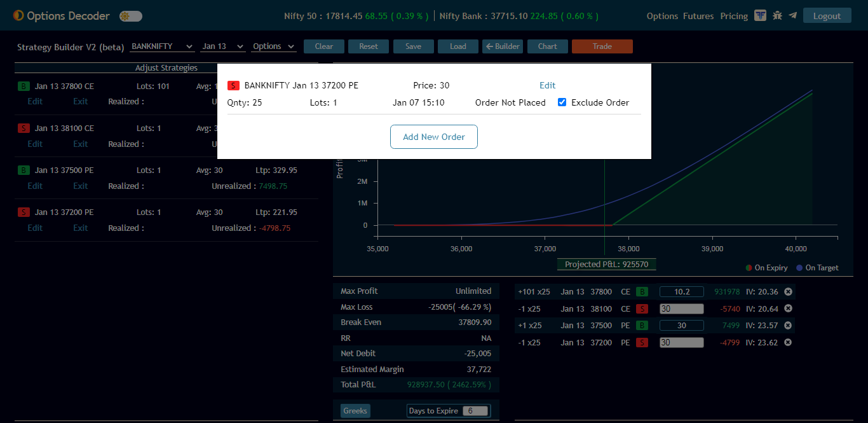Image resolution: width=868 pixels, height=423 pixels.
Task: Click Edit link in order popup
Action: pyautogui.click(x=548, y=85)
